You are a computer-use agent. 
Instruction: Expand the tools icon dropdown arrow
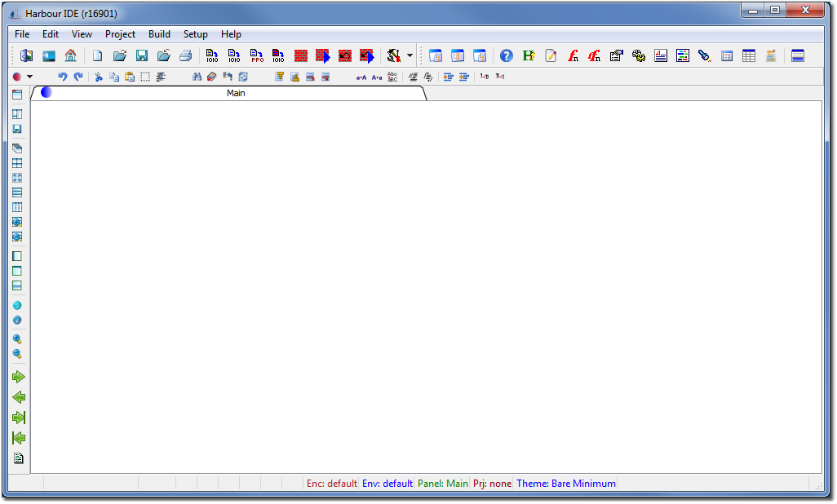[x=410, y=55]
